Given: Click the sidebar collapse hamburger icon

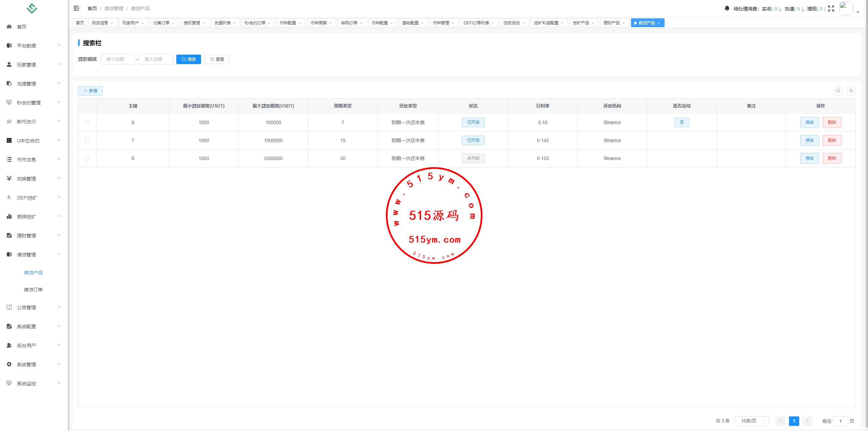Looking at the screenshot, I should coord(76,8).
